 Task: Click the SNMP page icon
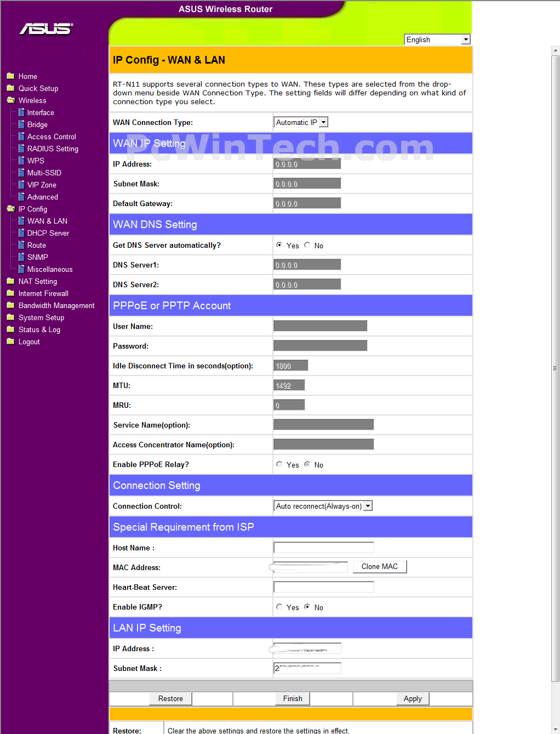21,257
